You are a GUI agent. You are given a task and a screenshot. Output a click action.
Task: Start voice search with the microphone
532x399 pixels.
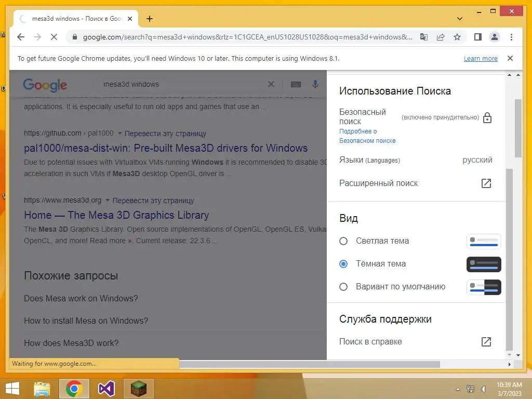(x=315, y=84)
